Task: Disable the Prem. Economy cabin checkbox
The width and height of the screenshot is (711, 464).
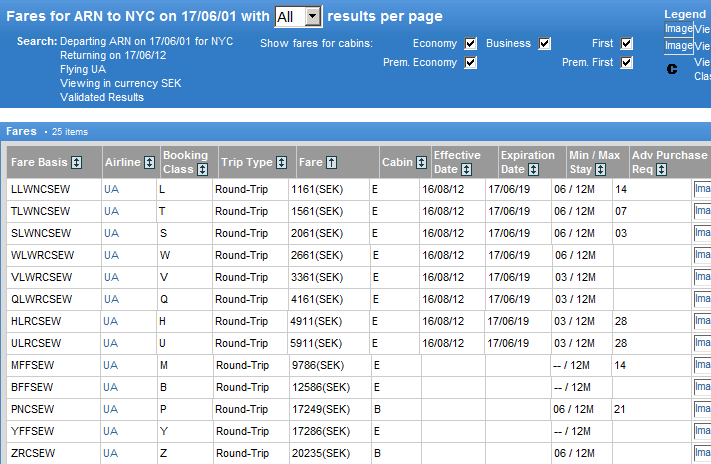Action: 471,63
